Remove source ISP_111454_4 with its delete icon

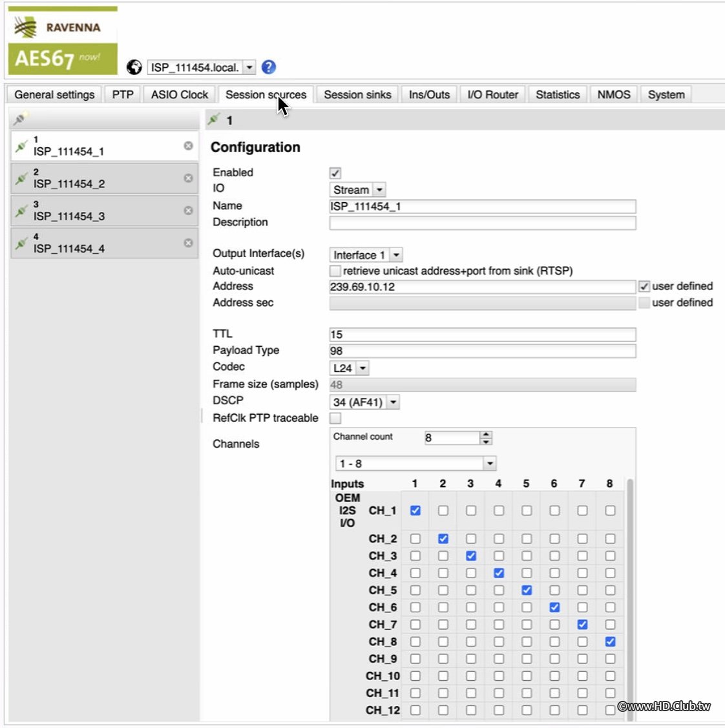[x=188, y=243]
